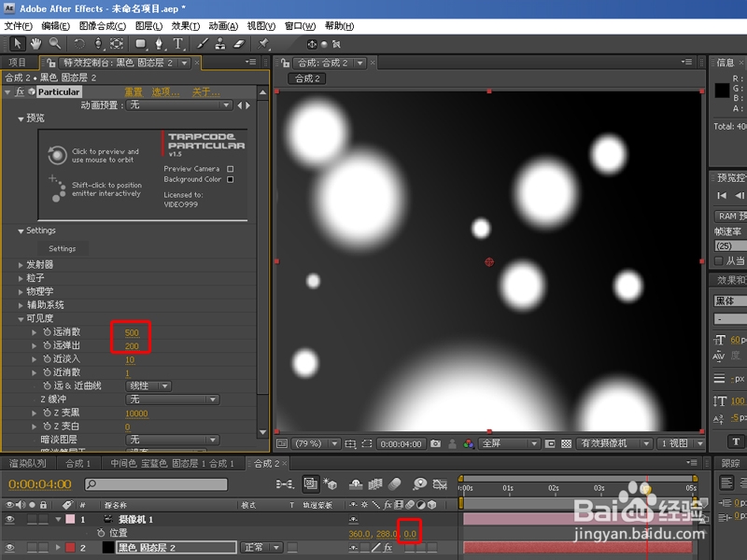Toggle transparency grid in viewer

(566, 444)
